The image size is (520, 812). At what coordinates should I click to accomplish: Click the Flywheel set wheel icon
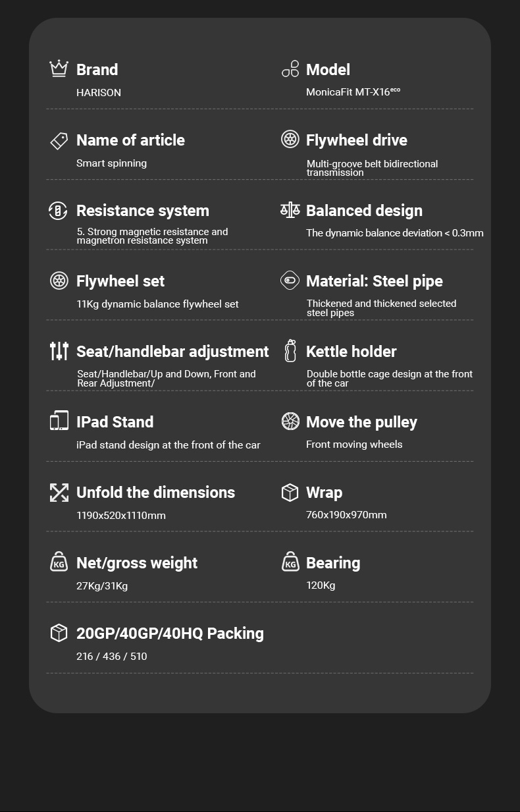[59, 281]
